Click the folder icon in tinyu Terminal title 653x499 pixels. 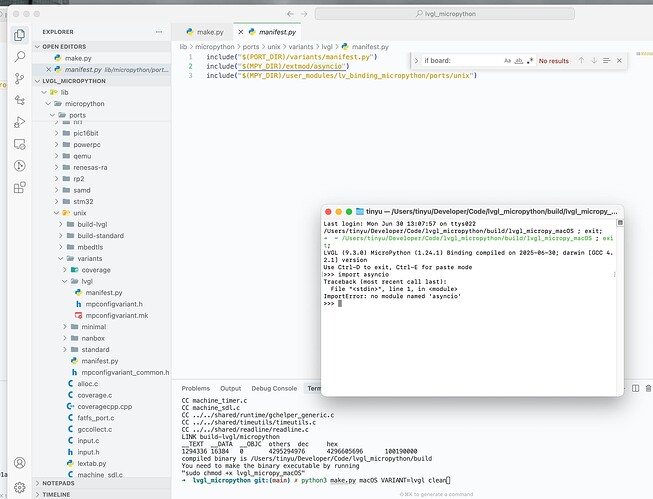[360, 212]
